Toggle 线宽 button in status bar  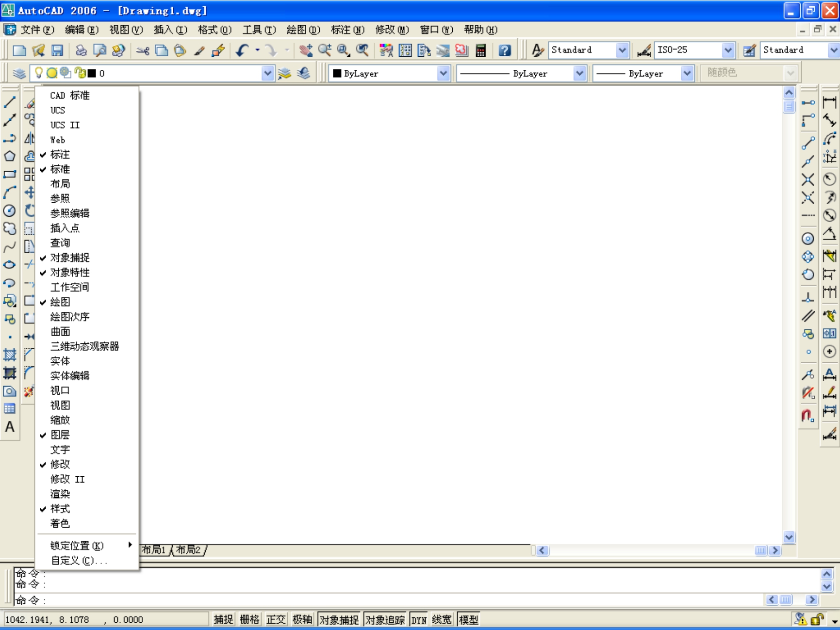click(x=442, y=619)
